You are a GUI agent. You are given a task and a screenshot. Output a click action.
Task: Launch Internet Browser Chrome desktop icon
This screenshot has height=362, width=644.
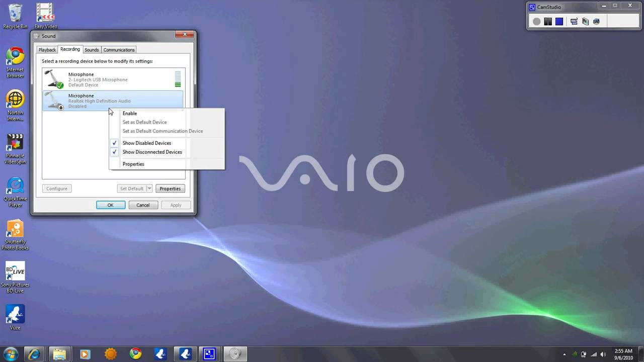[x=15, y=63]
